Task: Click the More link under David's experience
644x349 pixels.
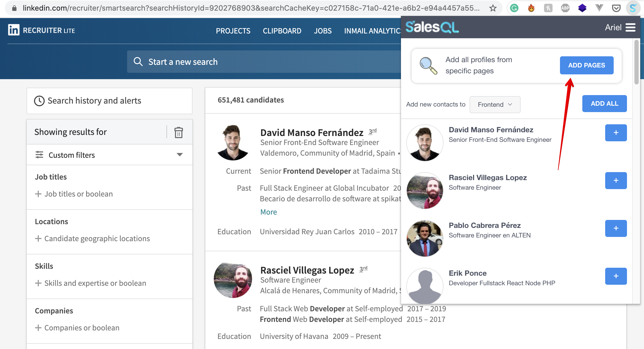Action: point(269,212)
